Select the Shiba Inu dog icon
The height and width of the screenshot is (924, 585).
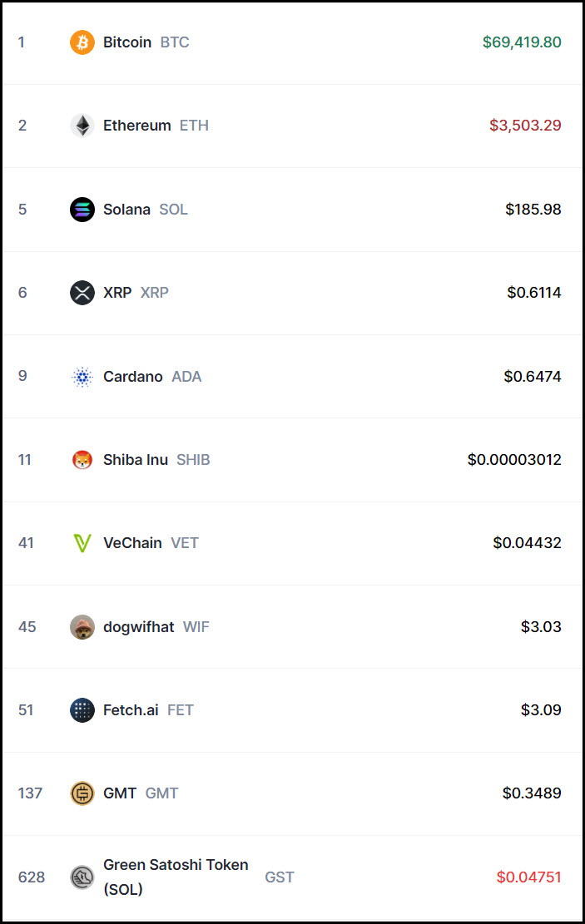[x=82, y=460]
